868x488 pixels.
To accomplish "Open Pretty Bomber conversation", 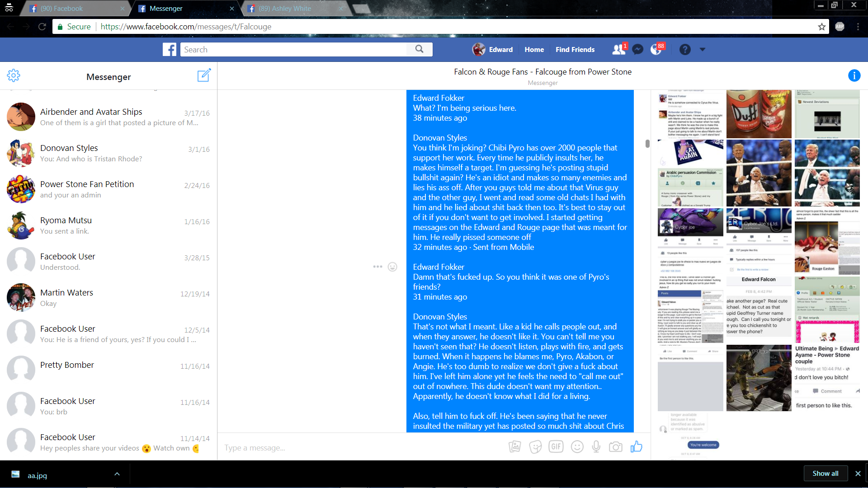I will 108,370.
